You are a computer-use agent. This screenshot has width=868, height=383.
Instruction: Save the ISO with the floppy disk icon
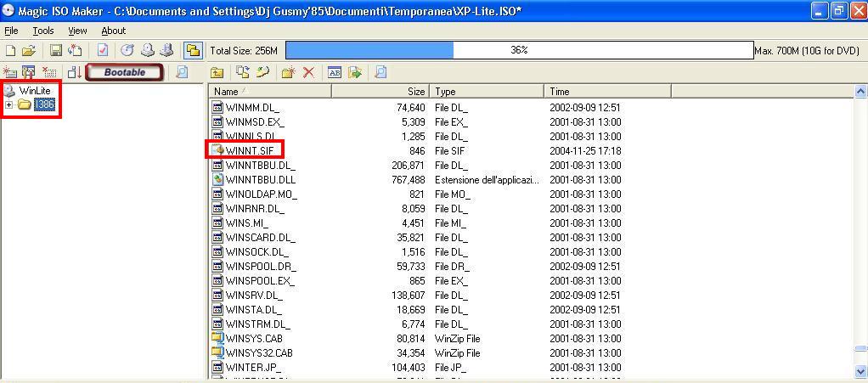pyautogui.click(x=56, y=51)
